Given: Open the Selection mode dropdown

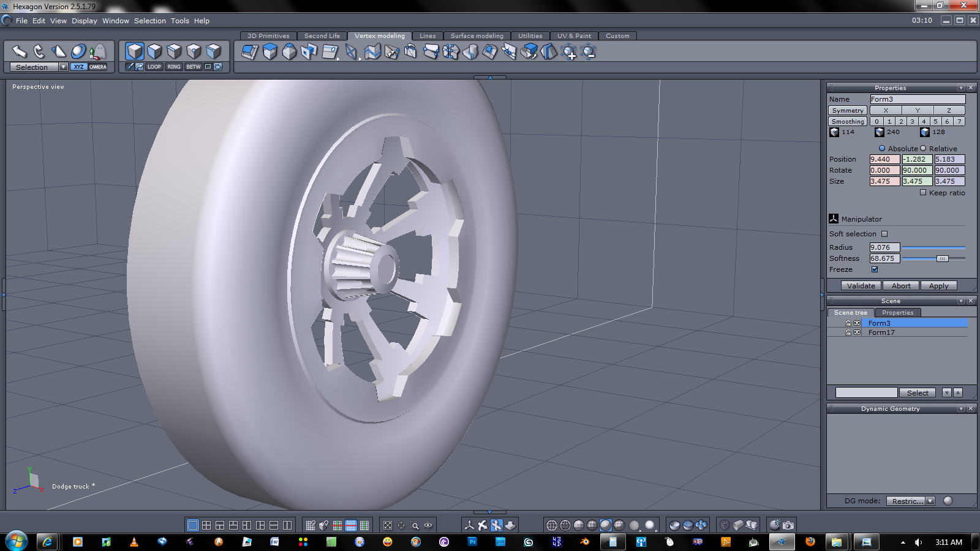Looking at the screenshot, I should tap(63, 67).
